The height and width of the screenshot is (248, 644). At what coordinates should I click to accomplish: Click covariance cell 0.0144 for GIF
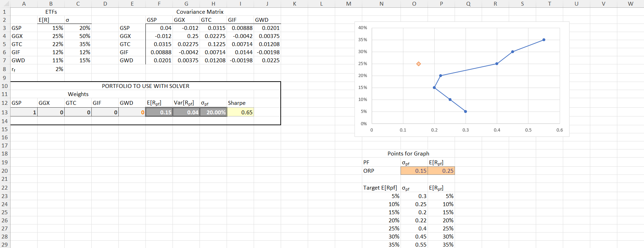[240, 52]
